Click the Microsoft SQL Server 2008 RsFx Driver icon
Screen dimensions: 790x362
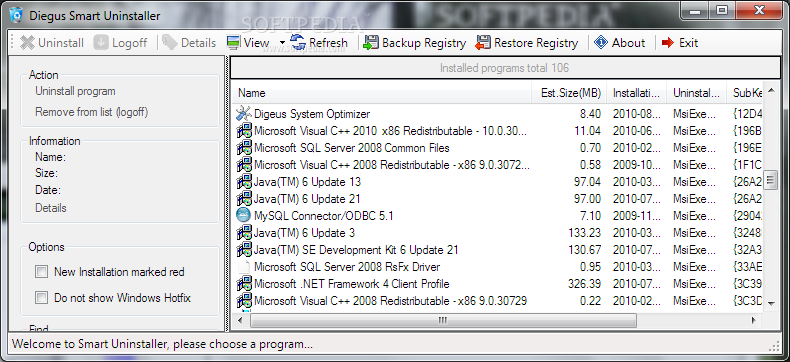244,266
